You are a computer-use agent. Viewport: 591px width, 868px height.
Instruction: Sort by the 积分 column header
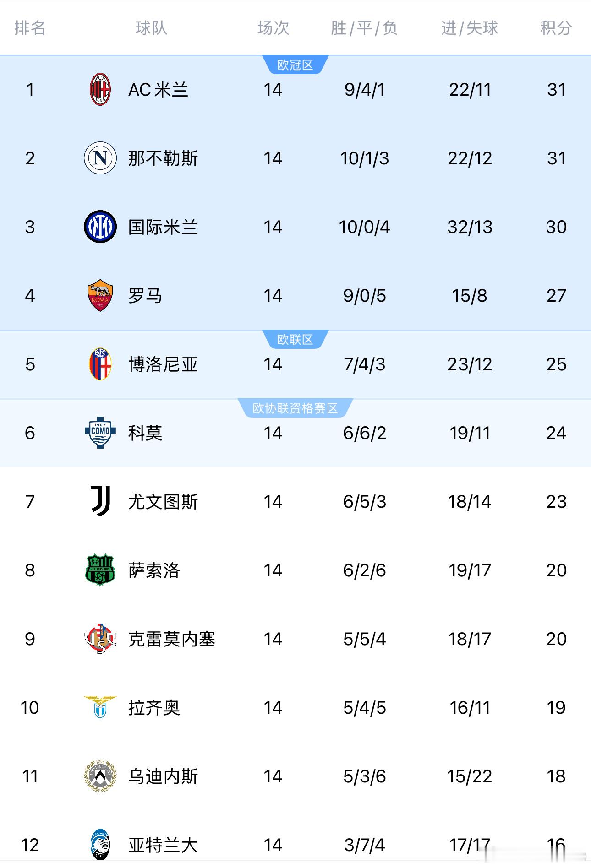point(555,28)
